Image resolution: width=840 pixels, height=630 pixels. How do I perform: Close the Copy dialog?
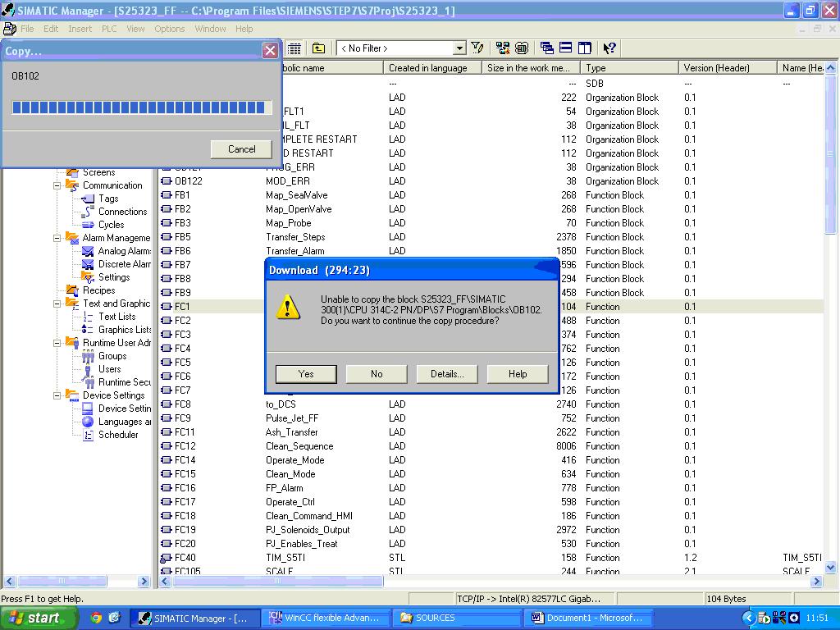(270, 51)
